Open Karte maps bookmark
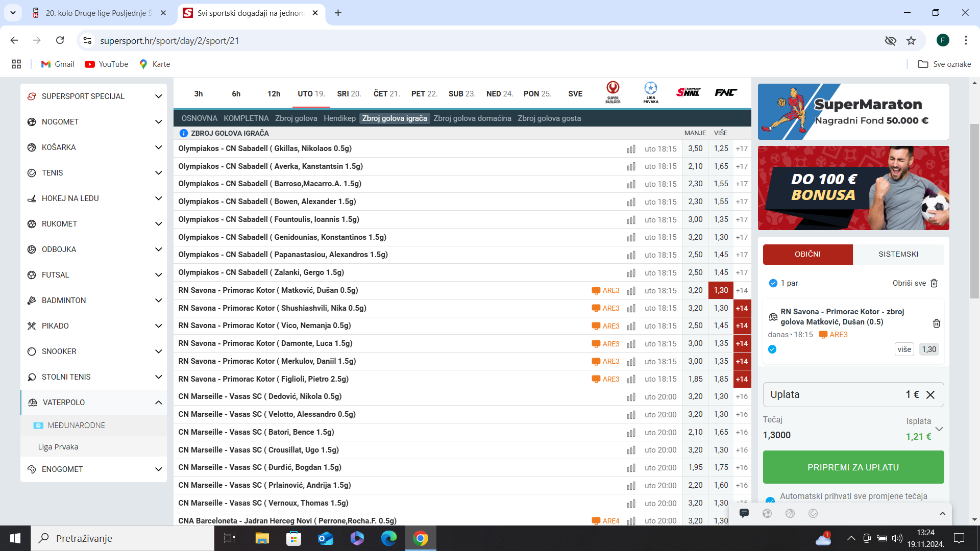The width and height of the screenshot is (980, 551). [155, 64]
